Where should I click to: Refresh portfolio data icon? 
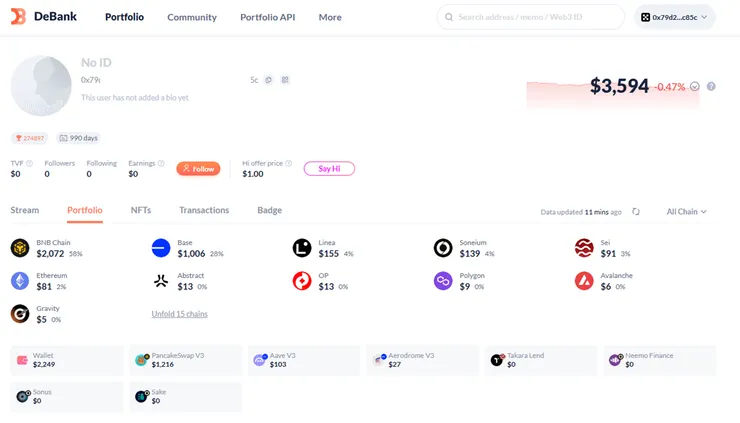pyautogui.click(x=636, y=212)
